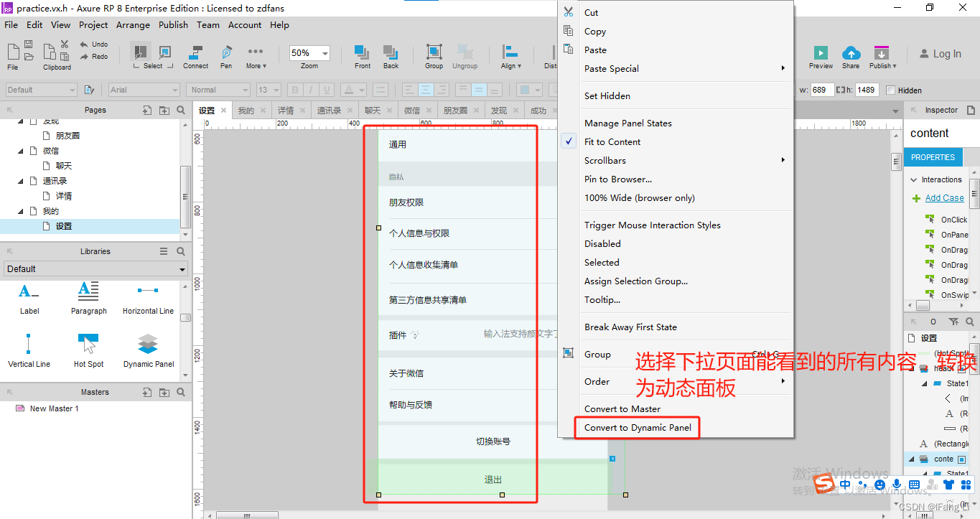Bring the widget to Front
980x519 pixels.
pyautogui.click(x=363, y=57)
